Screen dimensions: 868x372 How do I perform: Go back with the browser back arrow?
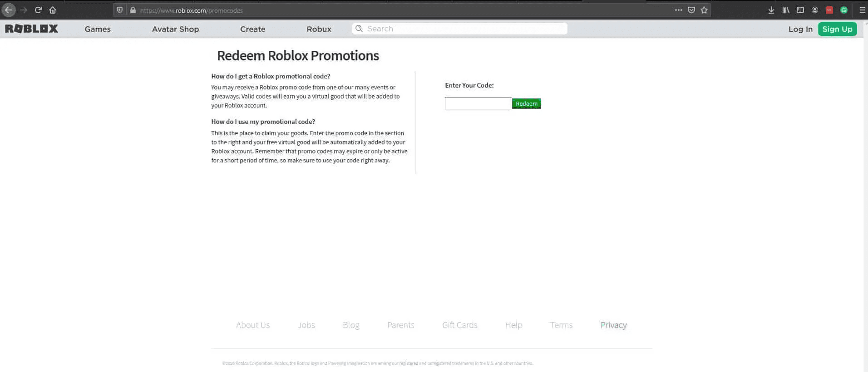coord(9,10)
